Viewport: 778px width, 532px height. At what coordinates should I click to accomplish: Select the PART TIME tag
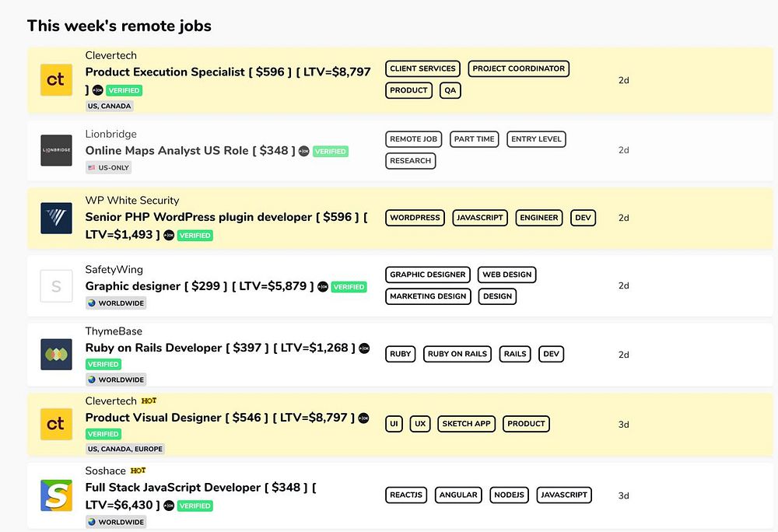point(475,139)
